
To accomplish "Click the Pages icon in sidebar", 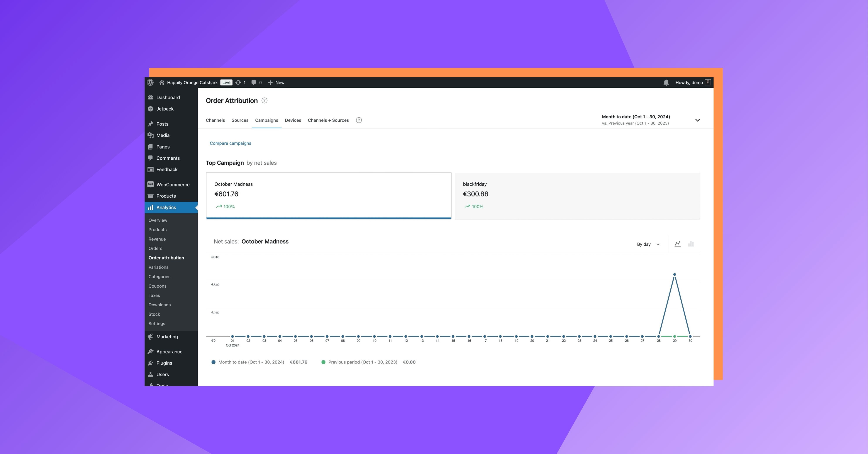I will (x=151, y=147).
